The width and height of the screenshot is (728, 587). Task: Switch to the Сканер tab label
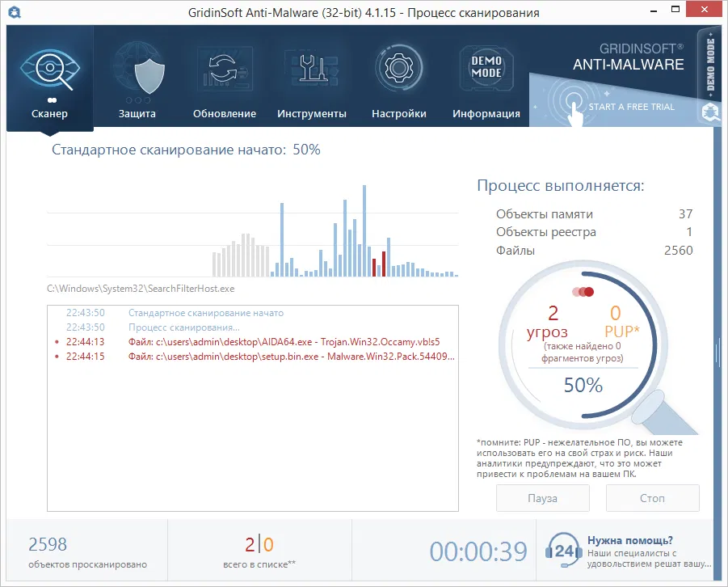click(49, 113)
